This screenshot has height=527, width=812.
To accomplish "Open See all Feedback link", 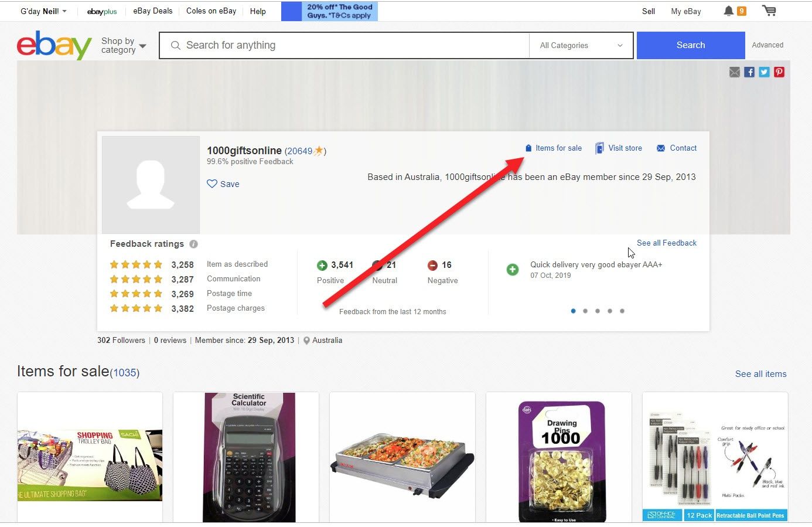I will click(667, 243).
